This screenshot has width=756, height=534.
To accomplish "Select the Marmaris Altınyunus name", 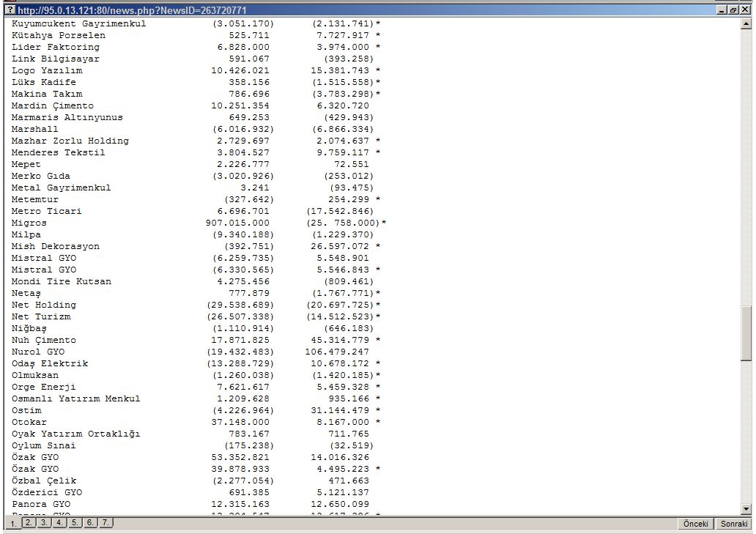I will 67,117.
